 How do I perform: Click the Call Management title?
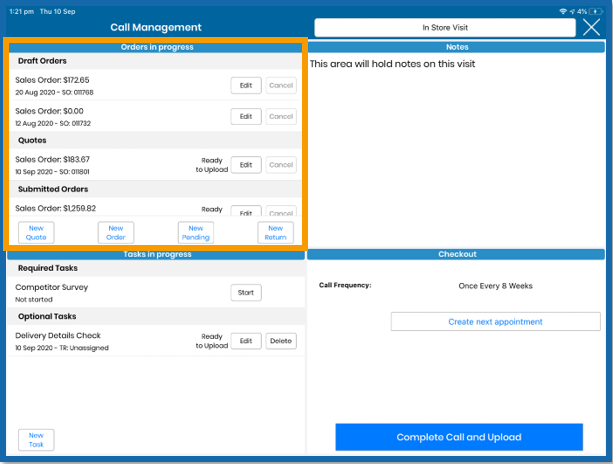point(156,27)
